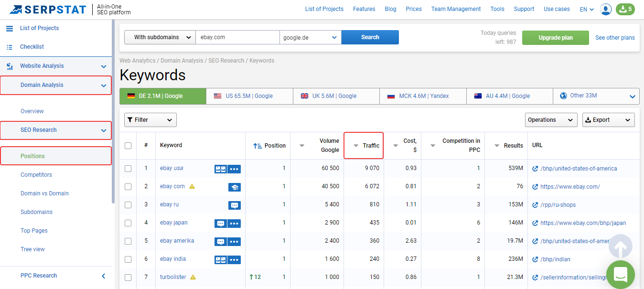
Task: Switch to the UK 5.6M Google tab
Action: (x=336, y=96)
